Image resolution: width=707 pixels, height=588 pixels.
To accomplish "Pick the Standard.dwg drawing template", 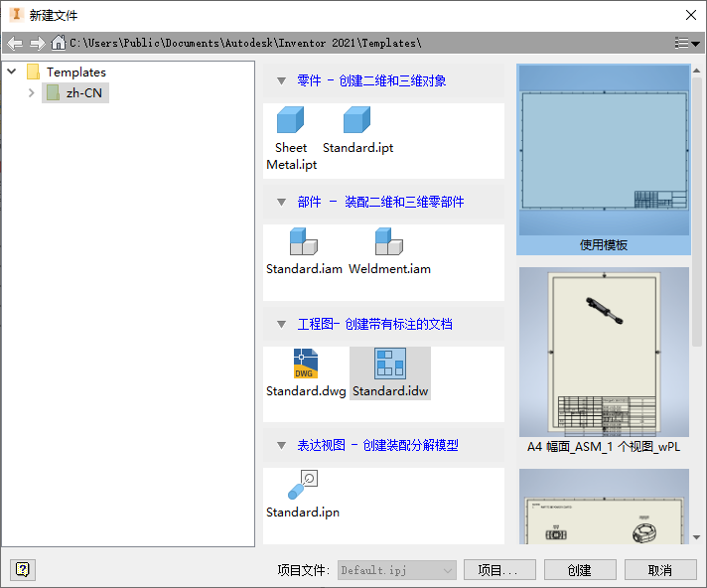I will click(x=306, y=372).
